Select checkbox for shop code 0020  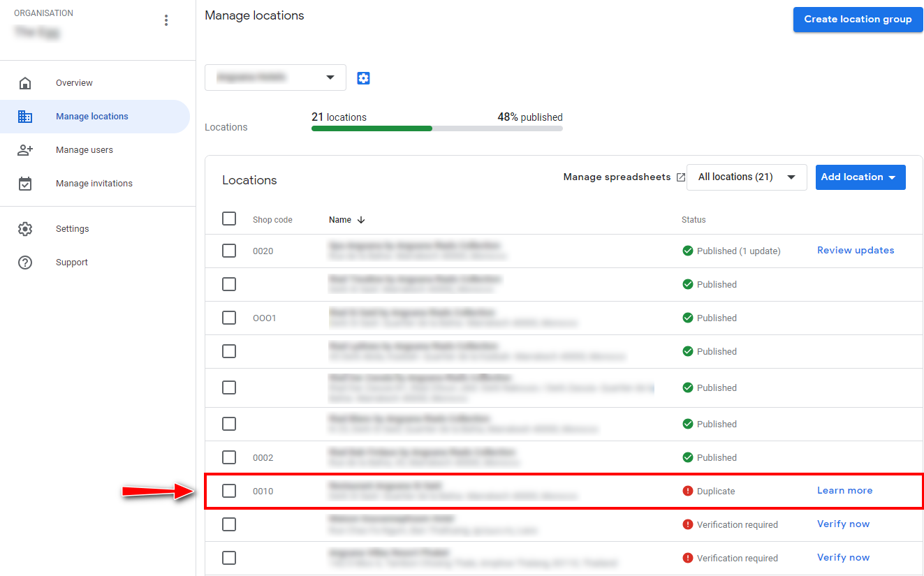pyautogui.click(x=229, y=251)
